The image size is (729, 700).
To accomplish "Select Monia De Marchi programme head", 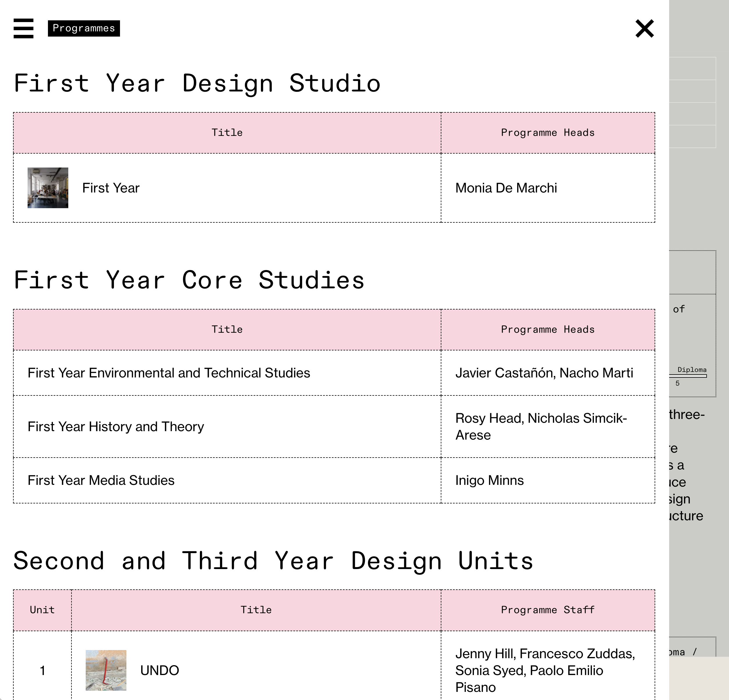I will tap(506, 188).
